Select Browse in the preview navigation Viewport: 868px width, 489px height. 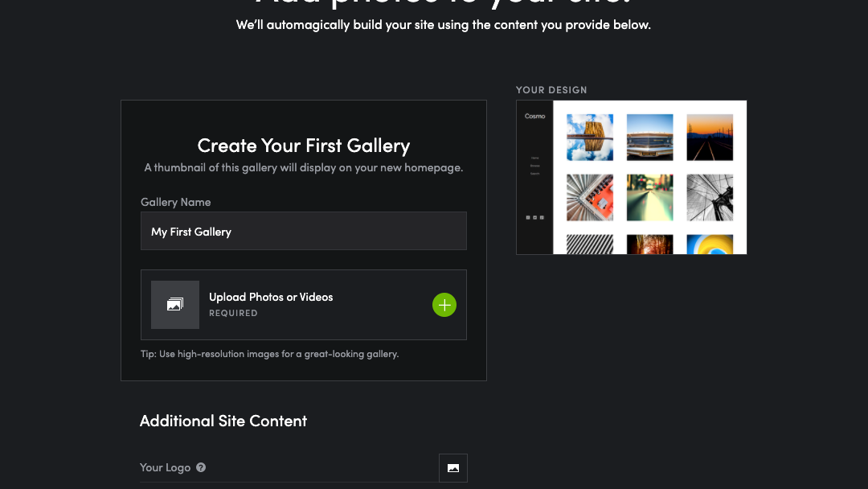click(534, 166)
